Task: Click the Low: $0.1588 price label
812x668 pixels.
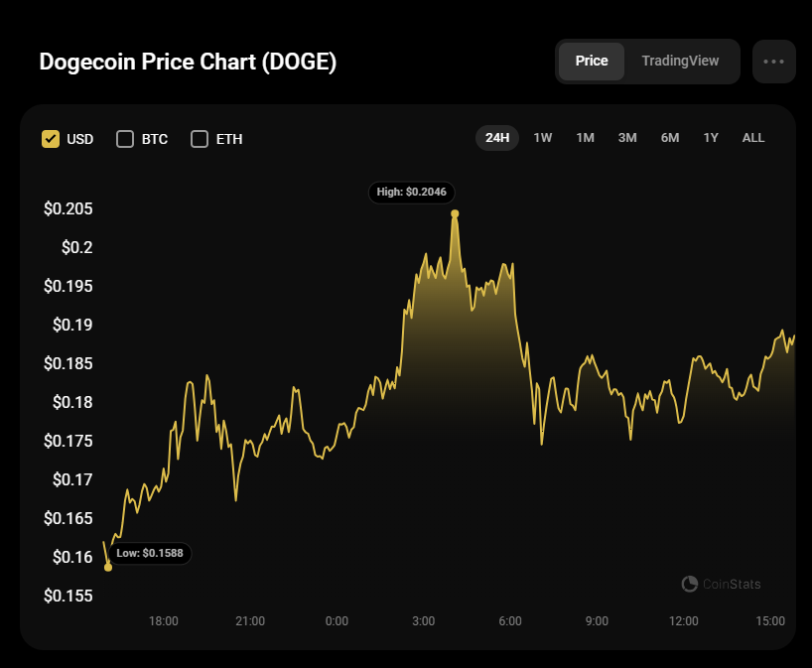Action: pos(150,553)
